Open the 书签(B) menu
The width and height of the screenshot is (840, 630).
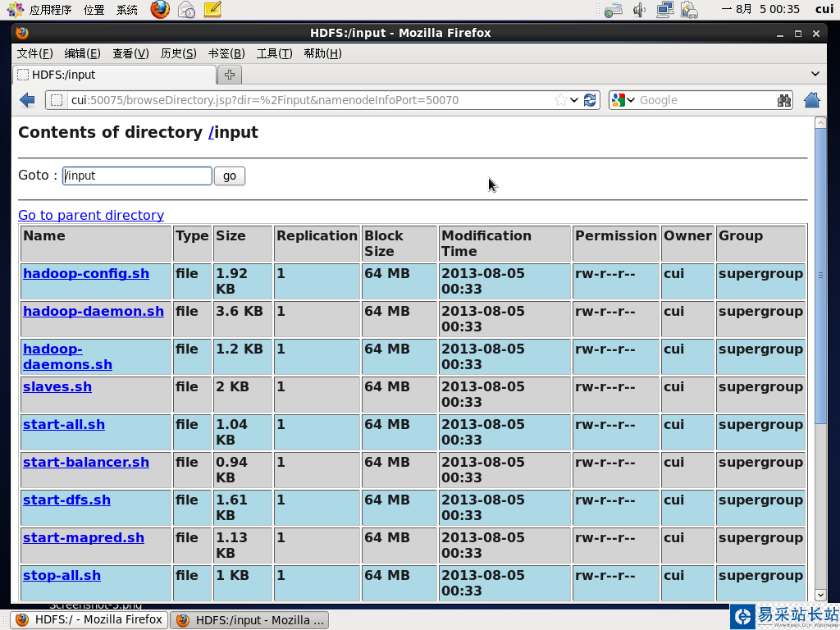click(x=226, y=53)
